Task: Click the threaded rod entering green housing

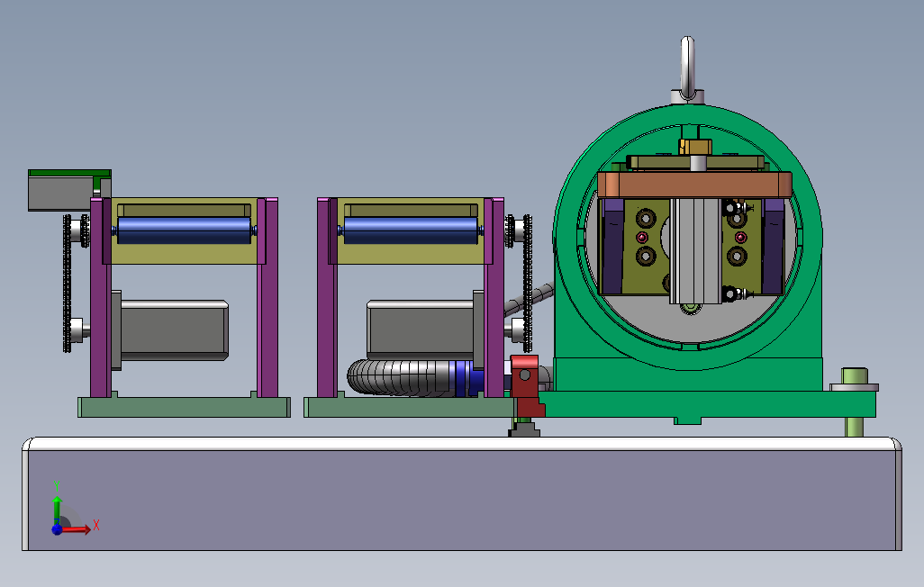Action: tap(530, 300)
